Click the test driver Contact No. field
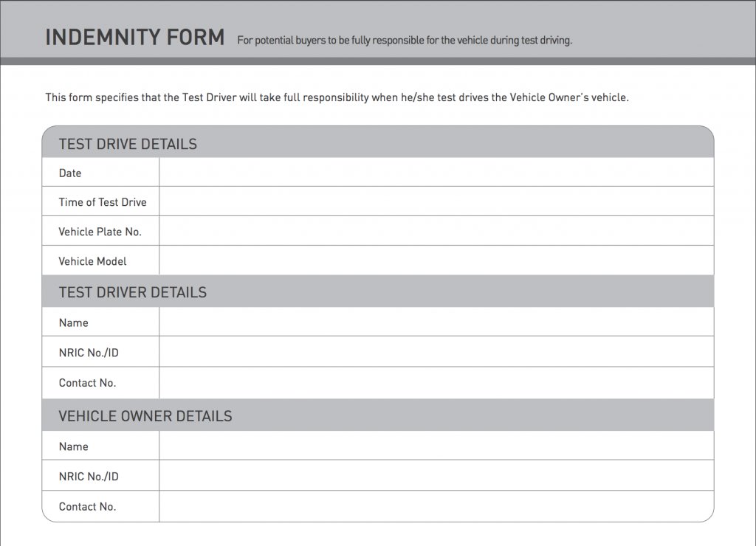The height and width of the screenshot is (546, 756). click(436, 383)
